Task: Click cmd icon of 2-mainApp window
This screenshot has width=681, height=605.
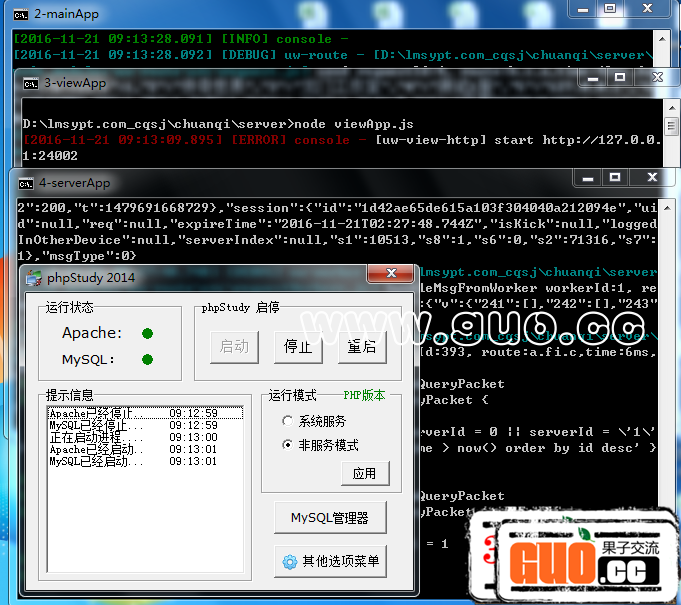Action: [21, 15]
